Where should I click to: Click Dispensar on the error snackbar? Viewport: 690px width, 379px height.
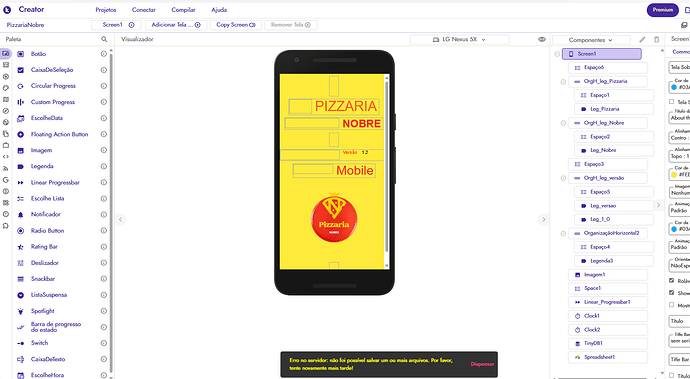[482, 364]
